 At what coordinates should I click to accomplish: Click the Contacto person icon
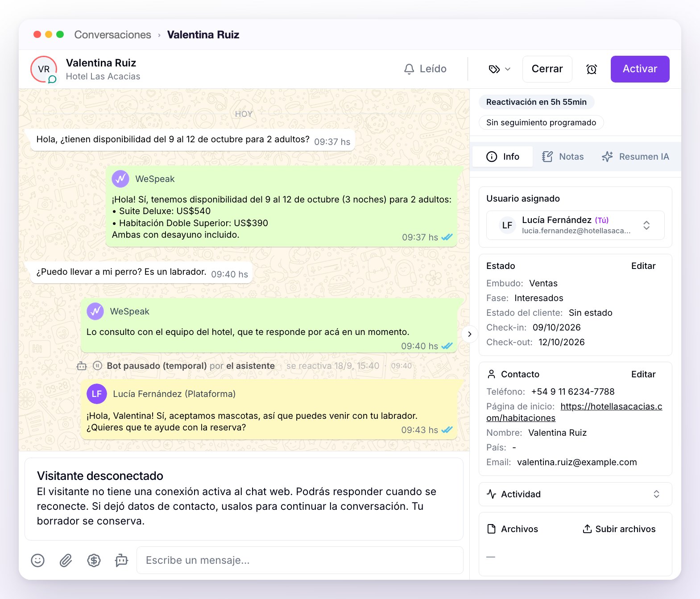[491, 374]
